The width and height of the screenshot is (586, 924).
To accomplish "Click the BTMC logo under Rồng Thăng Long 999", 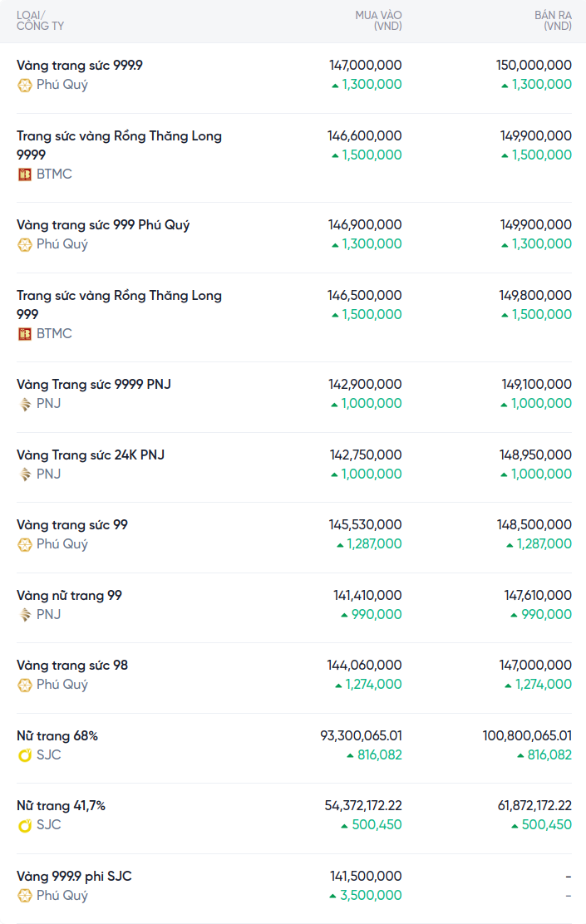I will [25, 334].
